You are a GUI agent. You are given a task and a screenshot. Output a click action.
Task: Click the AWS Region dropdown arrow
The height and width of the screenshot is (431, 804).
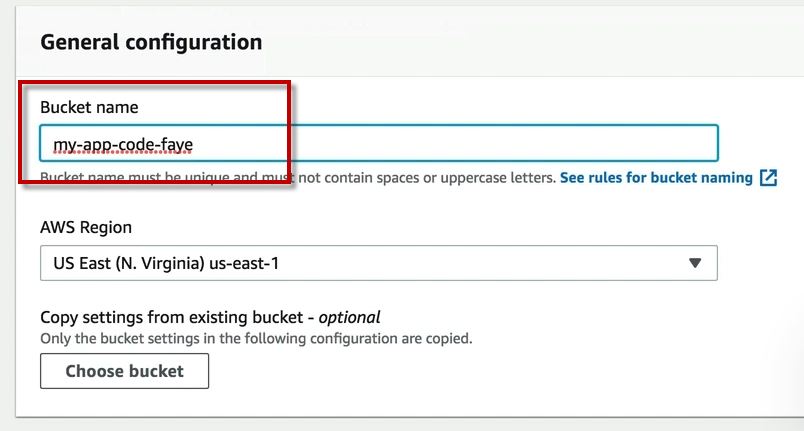click(696, 264)
